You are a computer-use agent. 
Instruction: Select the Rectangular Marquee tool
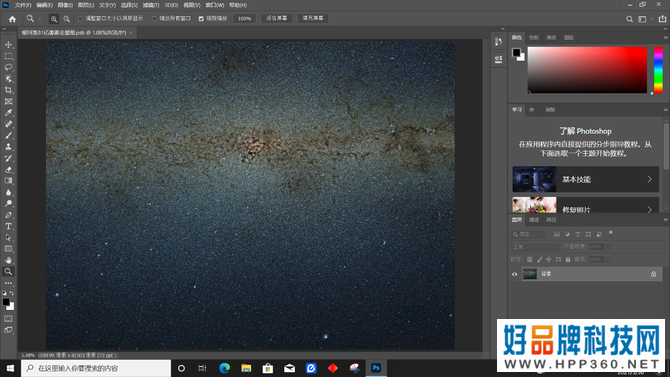(8, 56)
